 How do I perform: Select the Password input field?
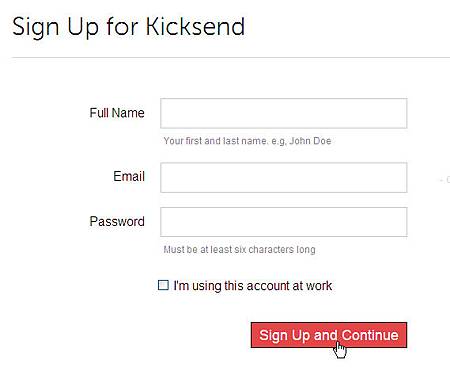pos(284,222)
